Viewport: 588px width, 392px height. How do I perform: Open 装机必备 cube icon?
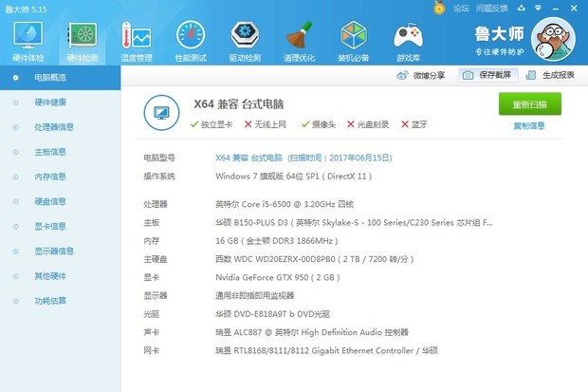click(x=353, y=42)
